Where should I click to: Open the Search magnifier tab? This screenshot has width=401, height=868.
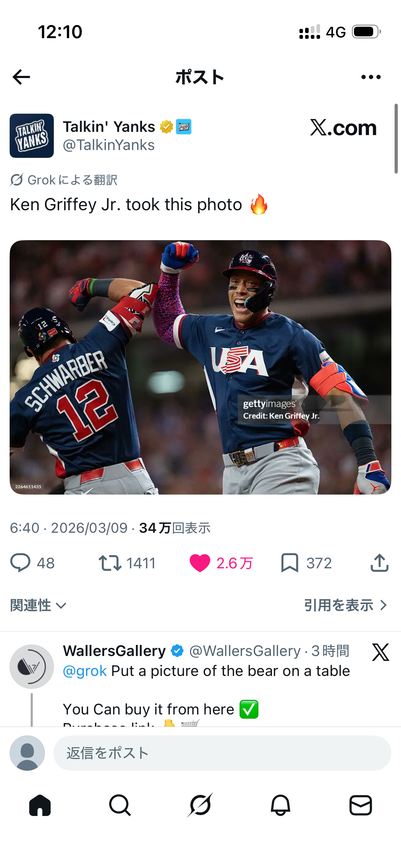click(x=120, y=805)
